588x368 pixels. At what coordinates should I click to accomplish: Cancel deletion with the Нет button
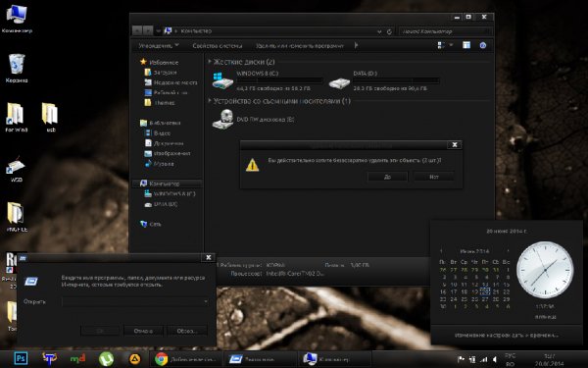[x=434, y=176]
